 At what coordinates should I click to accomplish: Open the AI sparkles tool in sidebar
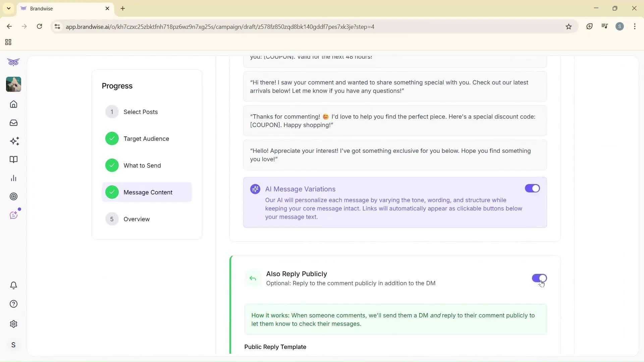click(x=13, y=141)
